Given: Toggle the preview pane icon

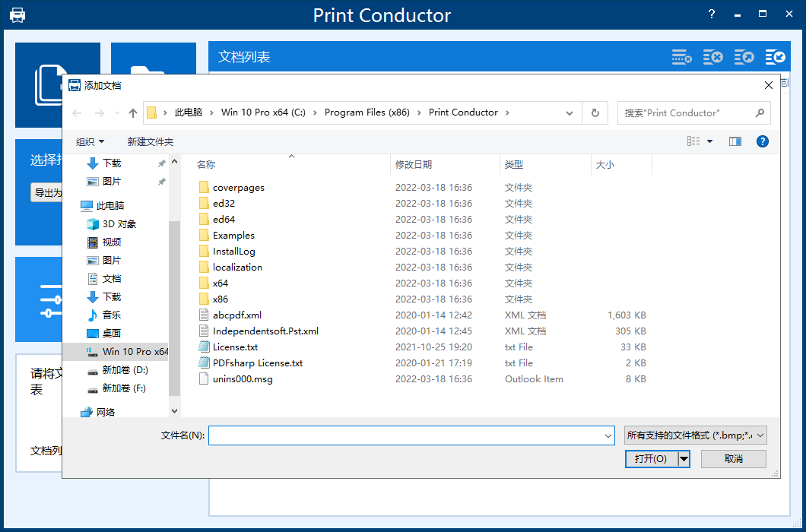Looking at the screenshot, I should 735,141.
